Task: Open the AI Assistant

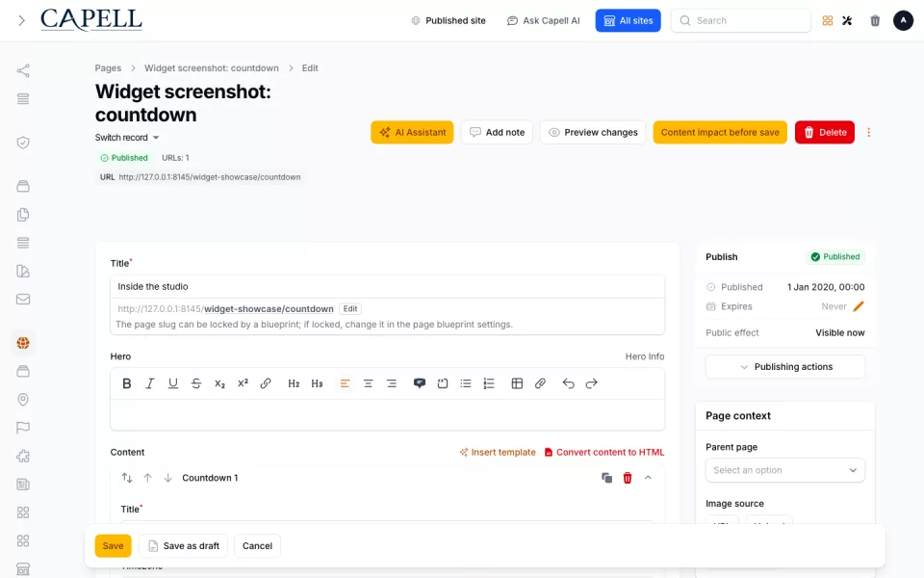Action: [412, 132]
